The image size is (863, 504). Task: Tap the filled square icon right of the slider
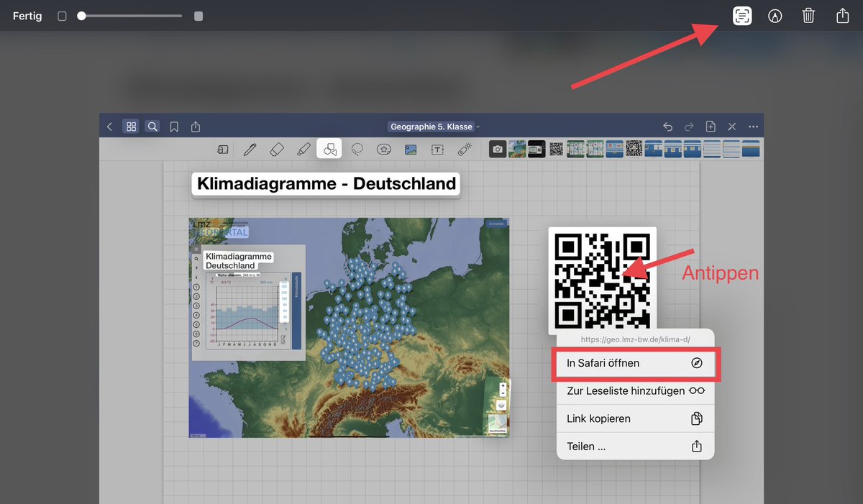click(198, 16)
